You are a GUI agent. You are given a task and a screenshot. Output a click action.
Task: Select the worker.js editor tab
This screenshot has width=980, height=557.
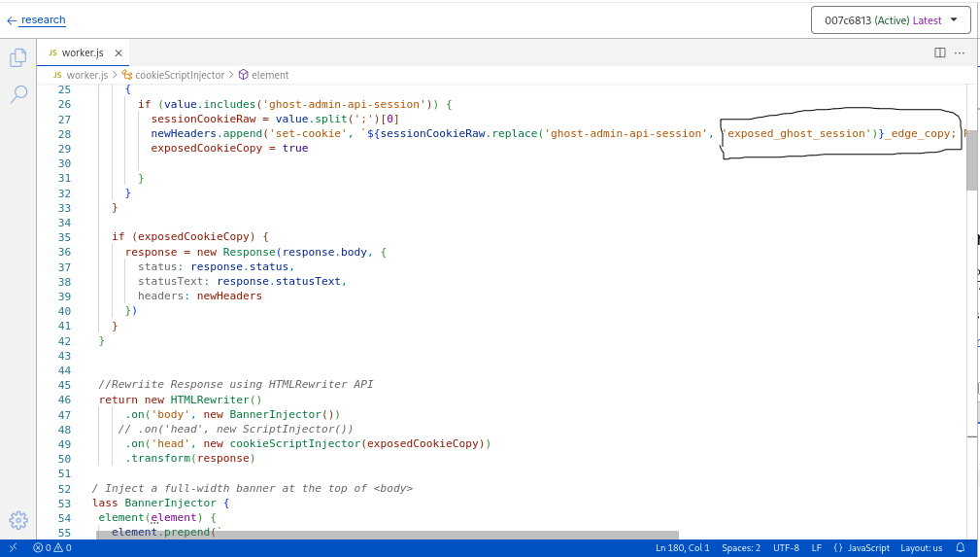[x=82, y=52]
